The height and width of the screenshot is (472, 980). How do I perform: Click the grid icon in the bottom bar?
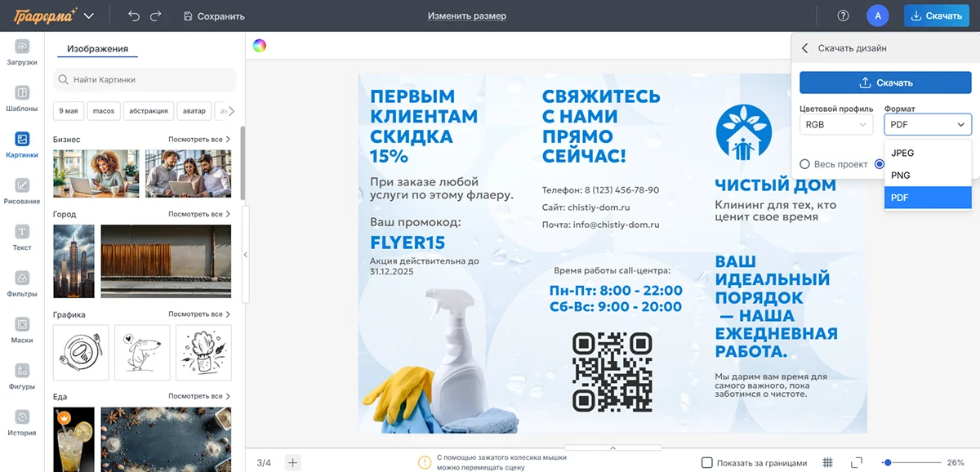[827, 462]
